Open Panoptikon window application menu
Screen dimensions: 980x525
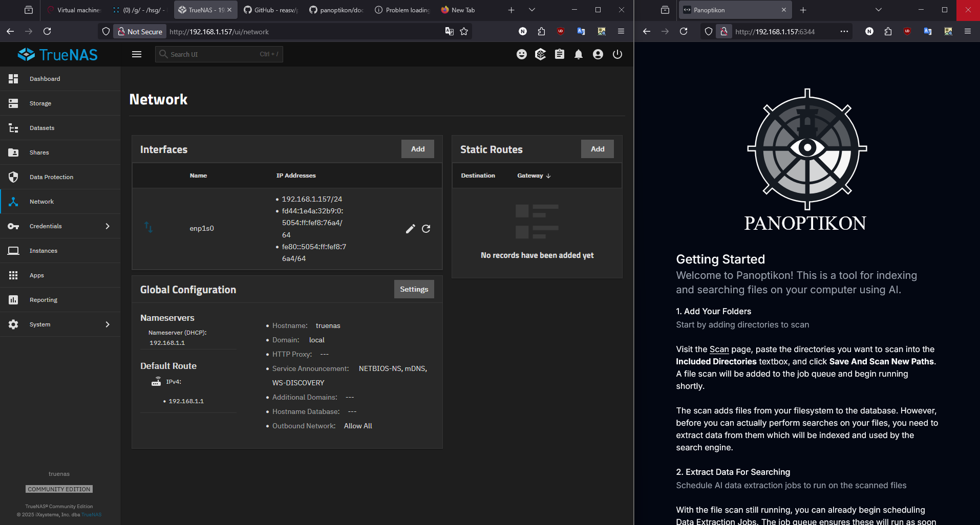coord(968,31)
